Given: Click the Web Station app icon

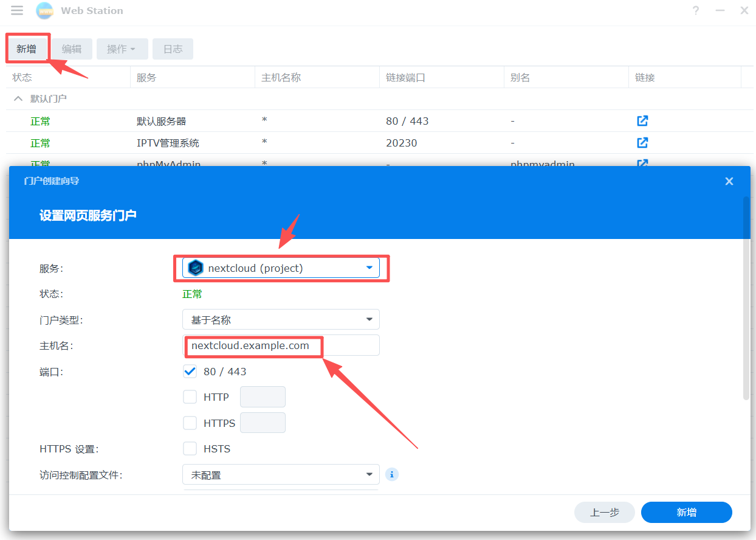Looking at the screenshot, I should tap(44, 10).
